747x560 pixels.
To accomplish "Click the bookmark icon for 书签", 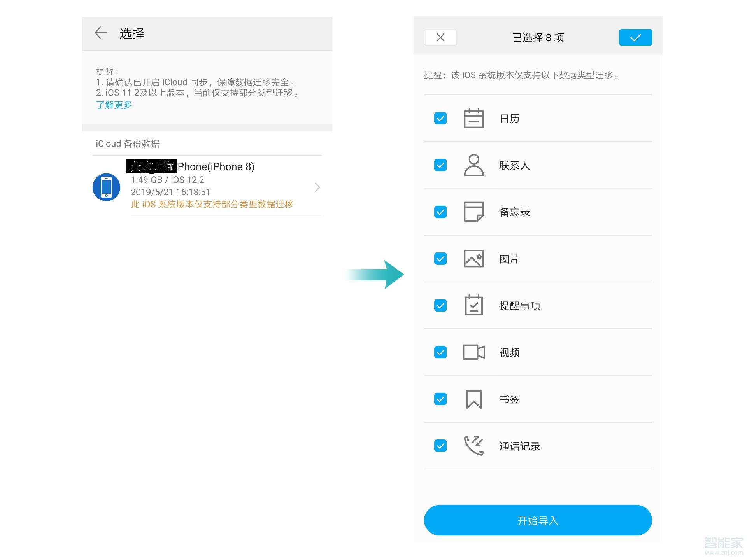I will (474, 399).
